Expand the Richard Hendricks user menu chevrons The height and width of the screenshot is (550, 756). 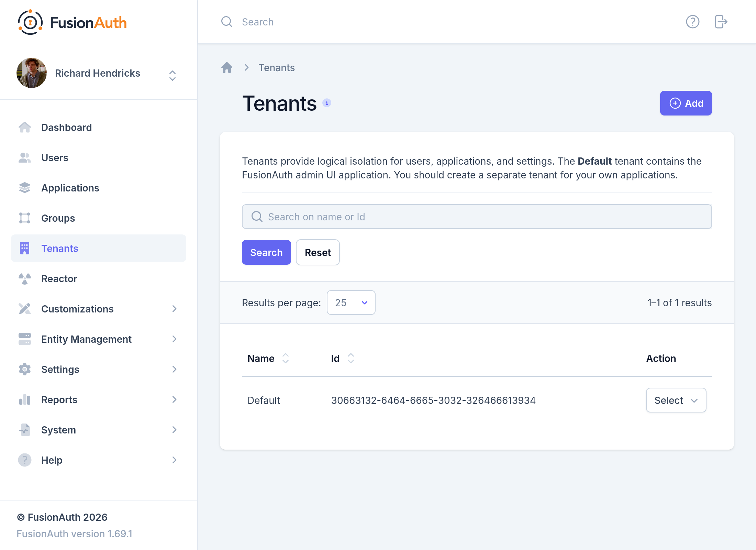point(173,76)
